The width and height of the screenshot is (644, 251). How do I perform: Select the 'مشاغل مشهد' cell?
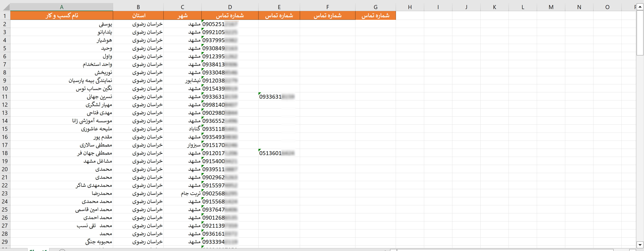click(x=61, y=161)
